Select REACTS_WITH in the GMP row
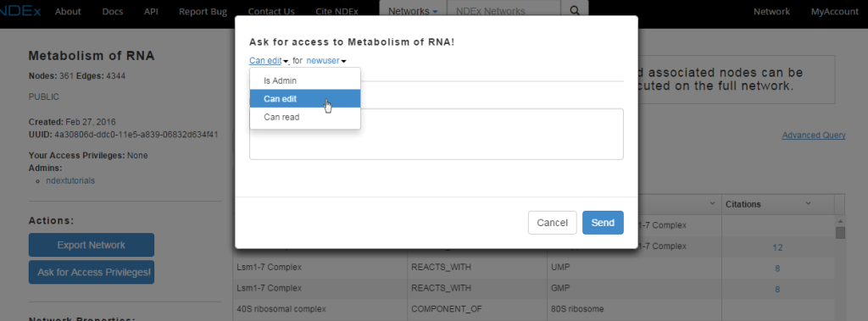 (x=476, y=288)
